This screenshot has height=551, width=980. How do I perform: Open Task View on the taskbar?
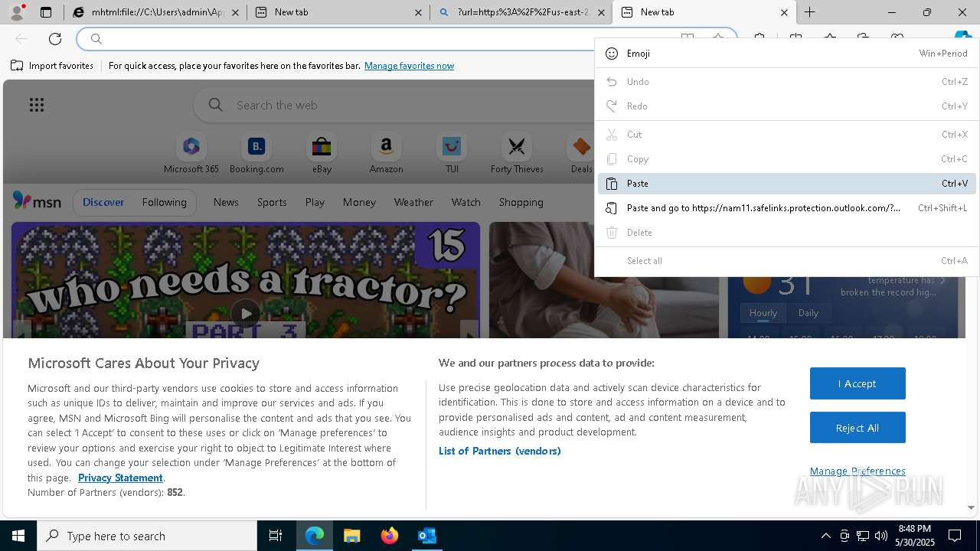click(276, 536)
